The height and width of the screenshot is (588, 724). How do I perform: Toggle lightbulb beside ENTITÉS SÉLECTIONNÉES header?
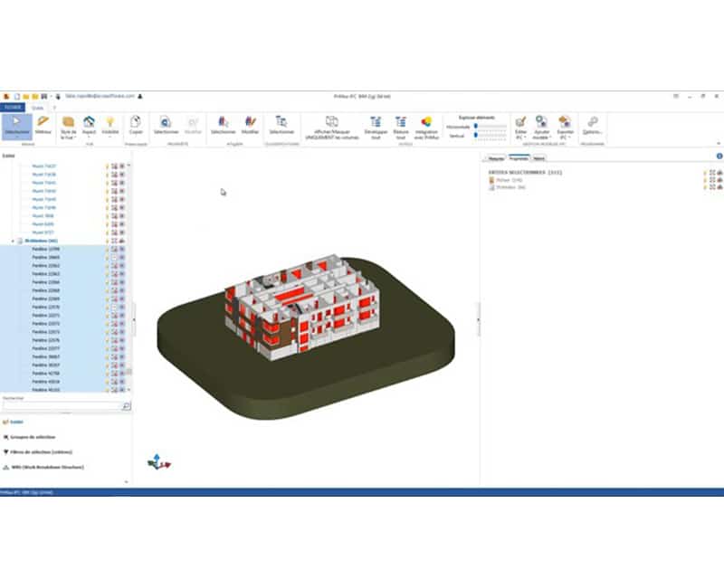[x=705, y=172]
